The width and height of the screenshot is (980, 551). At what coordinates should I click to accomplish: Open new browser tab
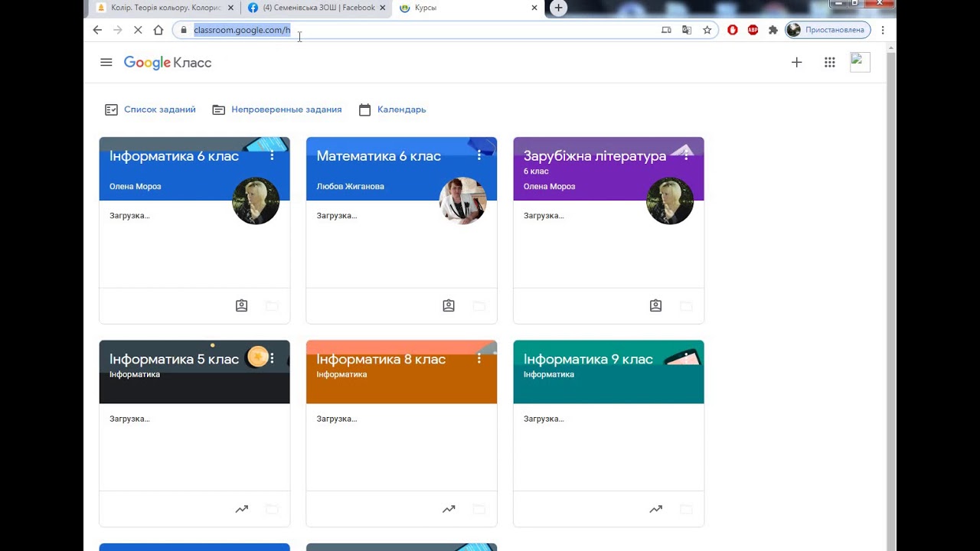point(558,8)
